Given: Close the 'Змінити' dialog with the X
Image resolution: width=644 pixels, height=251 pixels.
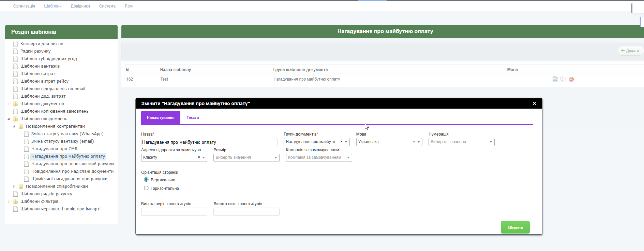Looking at the screenshot, I should 534,103.
